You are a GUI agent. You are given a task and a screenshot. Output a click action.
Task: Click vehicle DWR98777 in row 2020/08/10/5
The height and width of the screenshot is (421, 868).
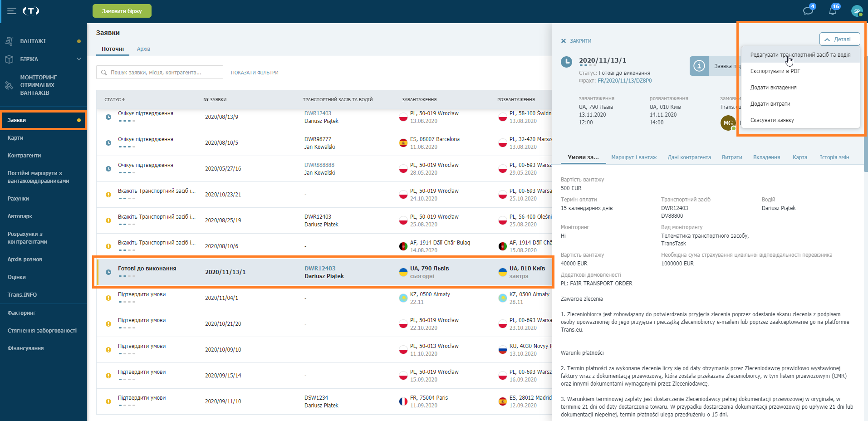click(x=318, y=139)
